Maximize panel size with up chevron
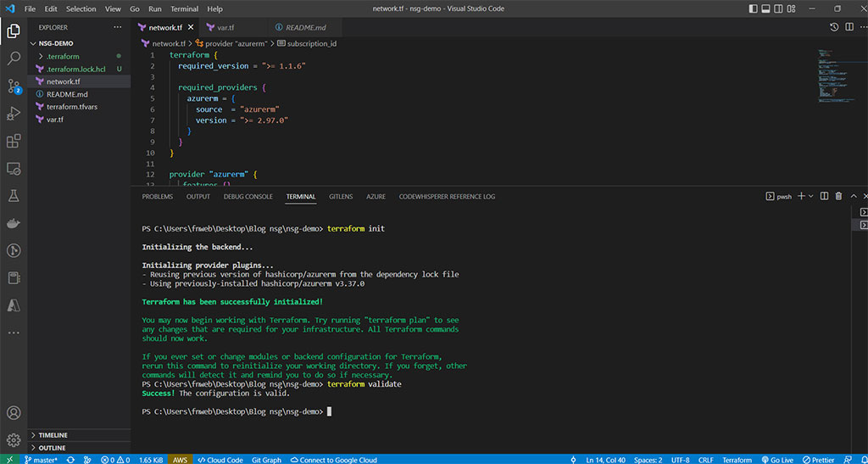 coord(853,196)
